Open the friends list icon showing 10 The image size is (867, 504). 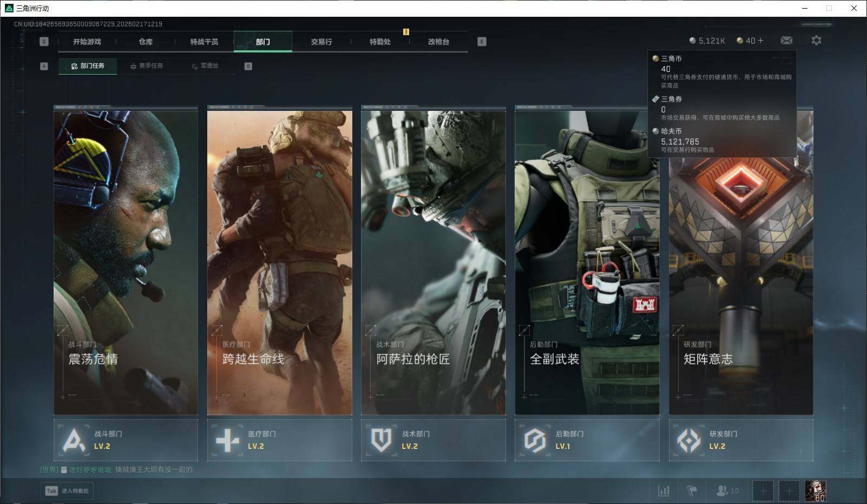727,490
